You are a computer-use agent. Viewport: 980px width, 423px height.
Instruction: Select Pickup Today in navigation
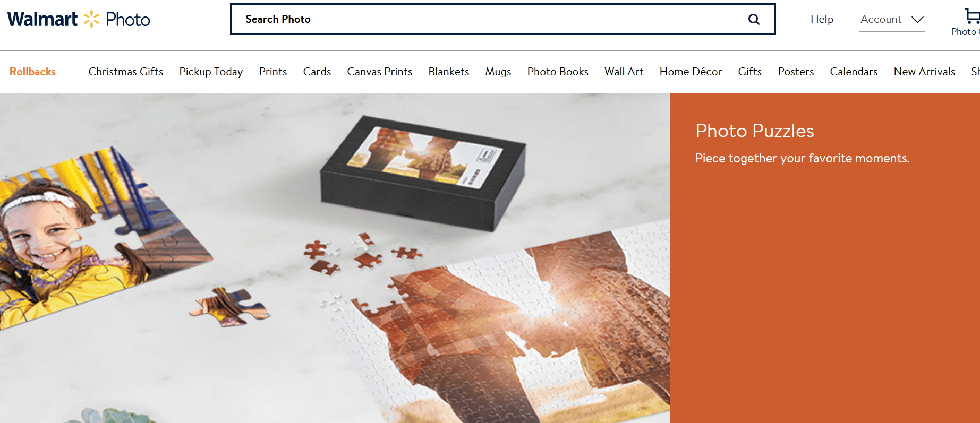211,72
